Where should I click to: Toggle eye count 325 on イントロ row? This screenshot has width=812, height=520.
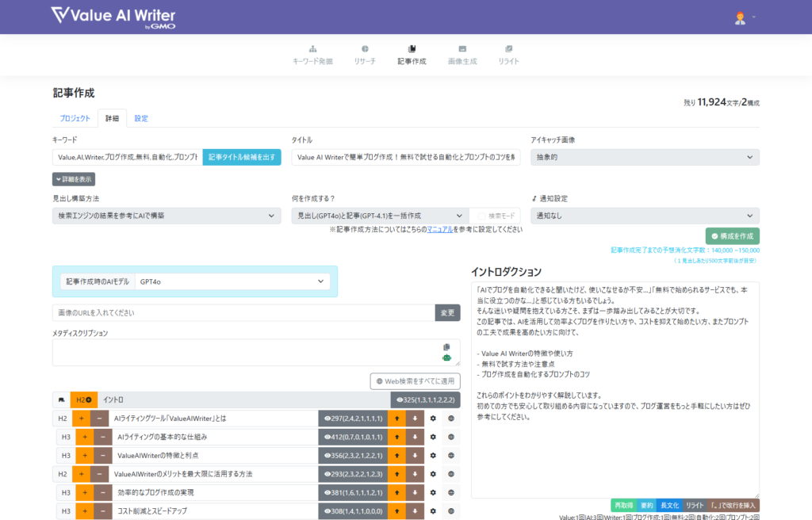pos(424,400)
